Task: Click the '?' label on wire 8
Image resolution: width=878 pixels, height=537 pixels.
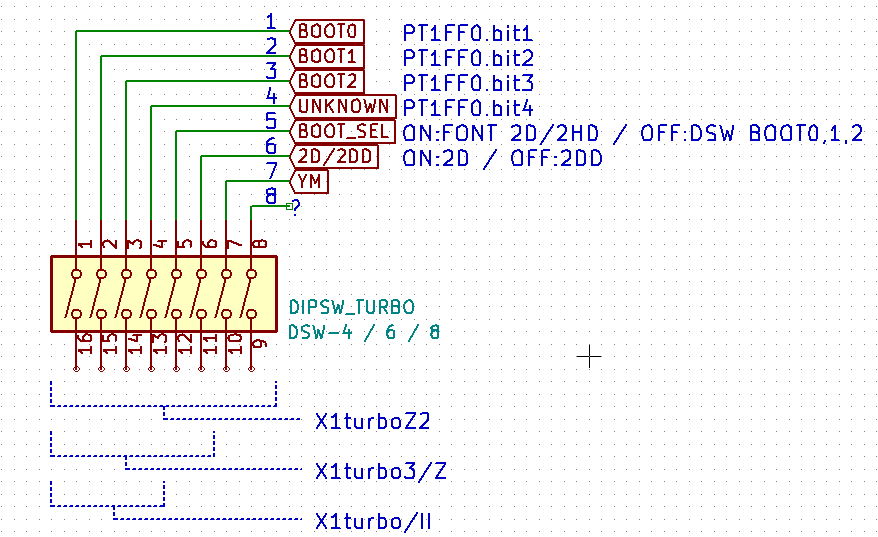Action: click(296, 207)
